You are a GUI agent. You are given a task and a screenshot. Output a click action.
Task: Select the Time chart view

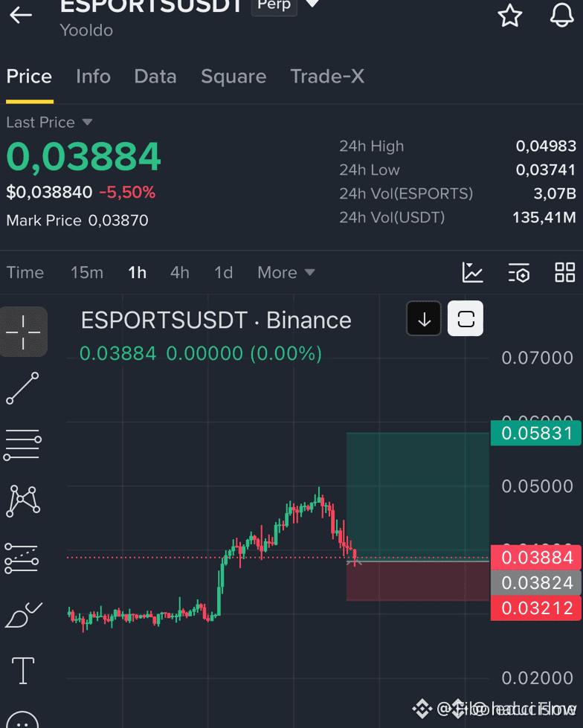pos(25,273)
